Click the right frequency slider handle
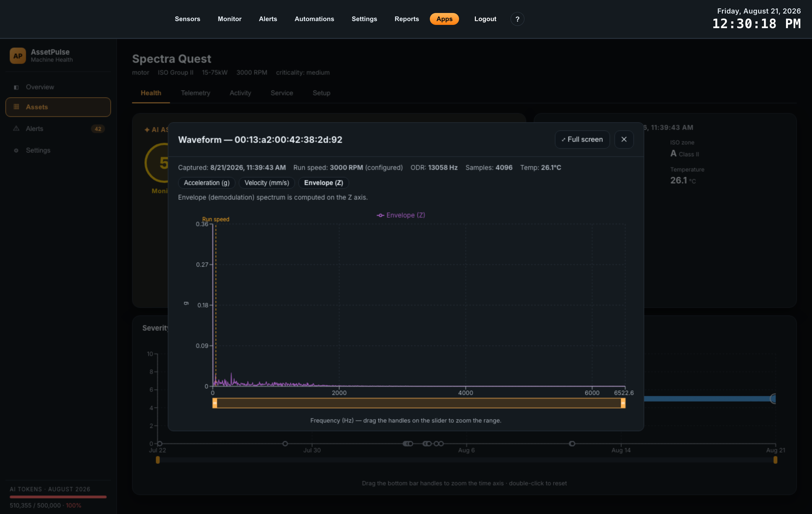This screenshot has width=812, height=514. [623, 403]
